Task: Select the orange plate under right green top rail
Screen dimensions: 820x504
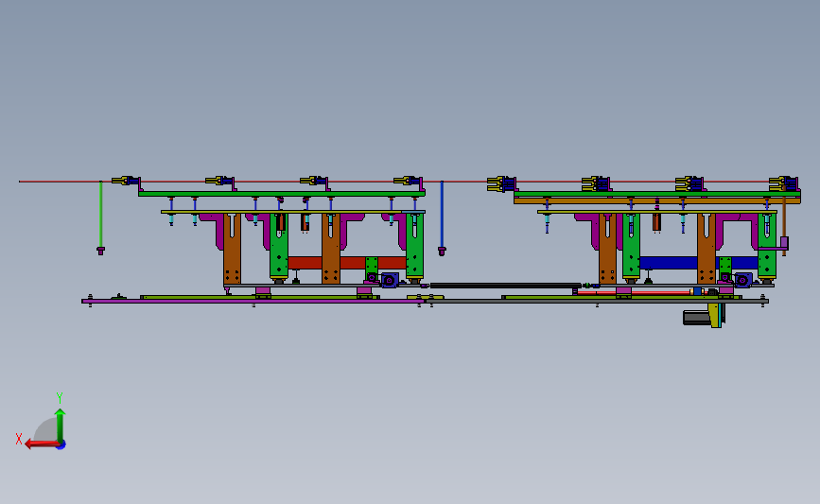Action: (656, 200)
